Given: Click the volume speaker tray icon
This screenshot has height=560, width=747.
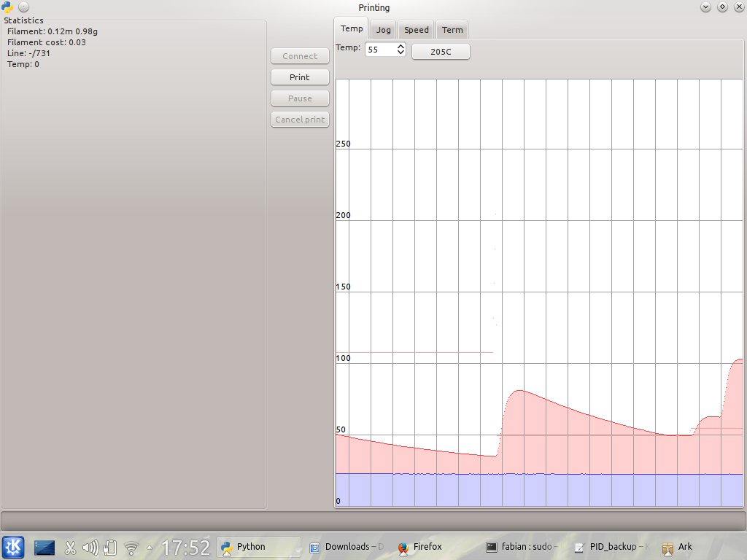Looking at the screenshot, I should [90, 548].
